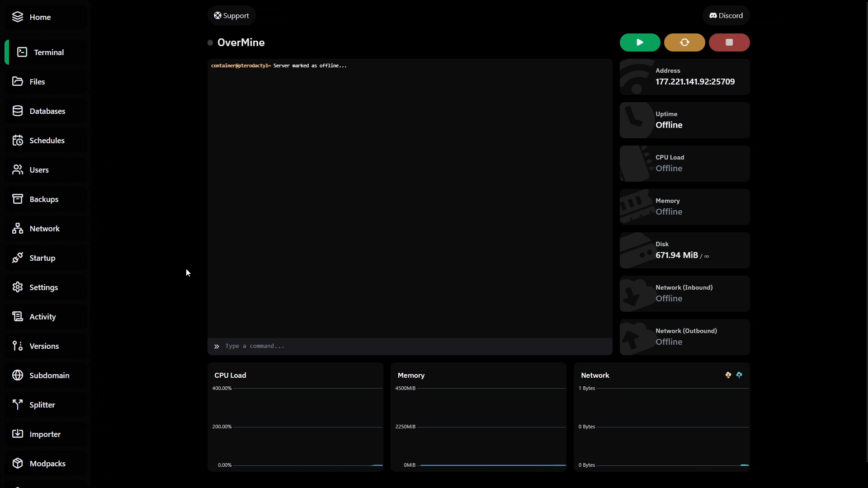Open the Subdomain page
868x488 pixels.
pos(49,375)
